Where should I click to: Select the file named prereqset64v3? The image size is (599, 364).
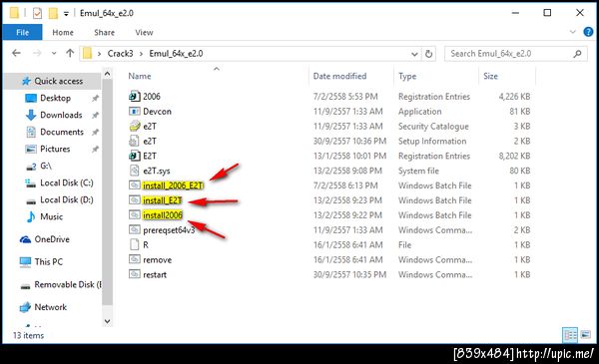(169, 230)
